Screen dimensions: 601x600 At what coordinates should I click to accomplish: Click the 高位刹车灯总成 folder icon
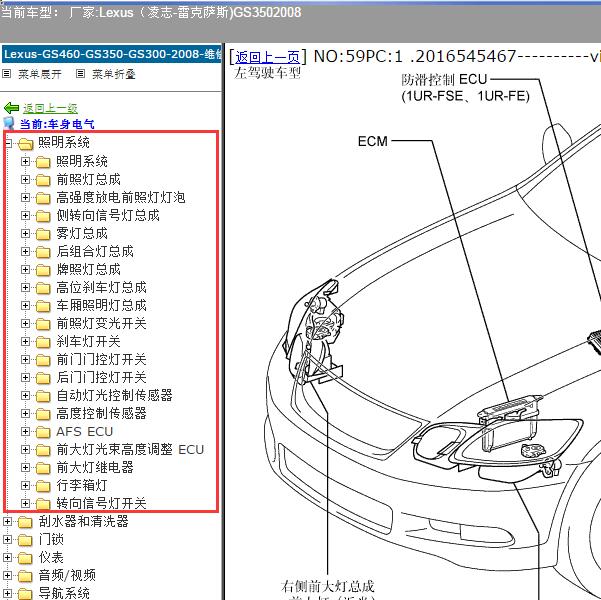pos(43,288)
